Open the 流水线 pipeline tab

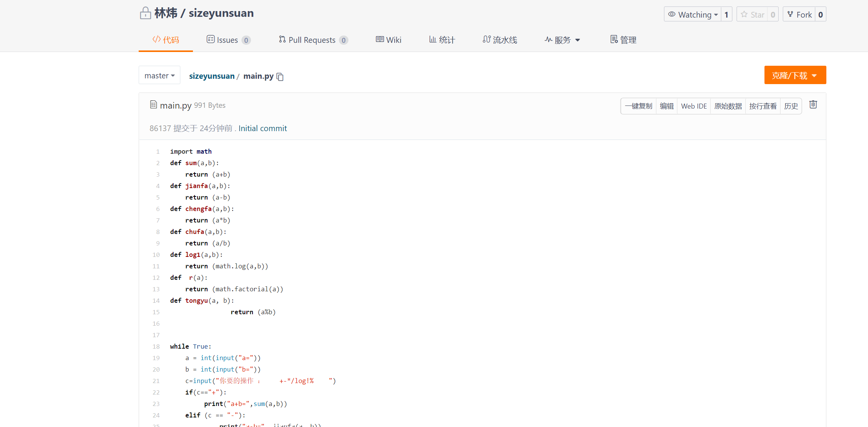pos(500,40)
